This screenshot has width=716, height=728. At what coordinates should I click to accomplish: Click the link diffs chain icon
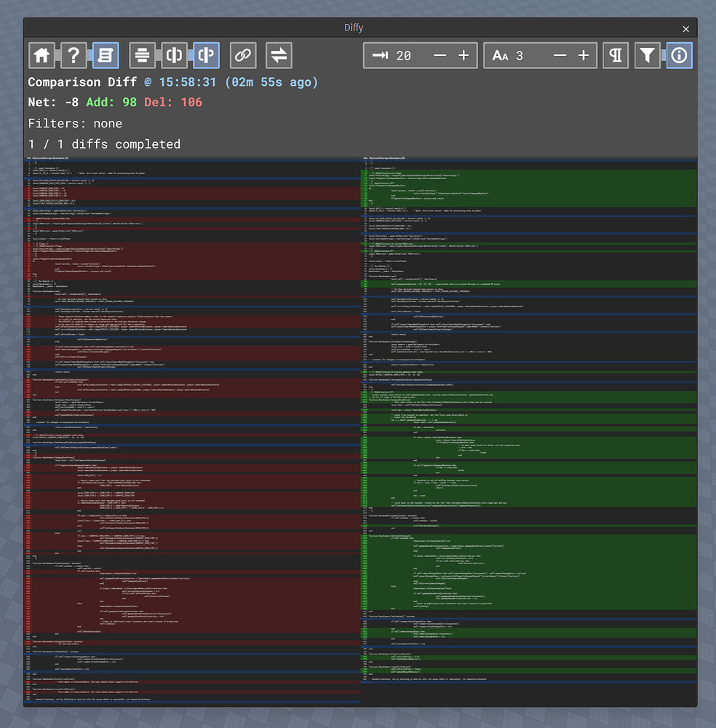tap(242, 55)
